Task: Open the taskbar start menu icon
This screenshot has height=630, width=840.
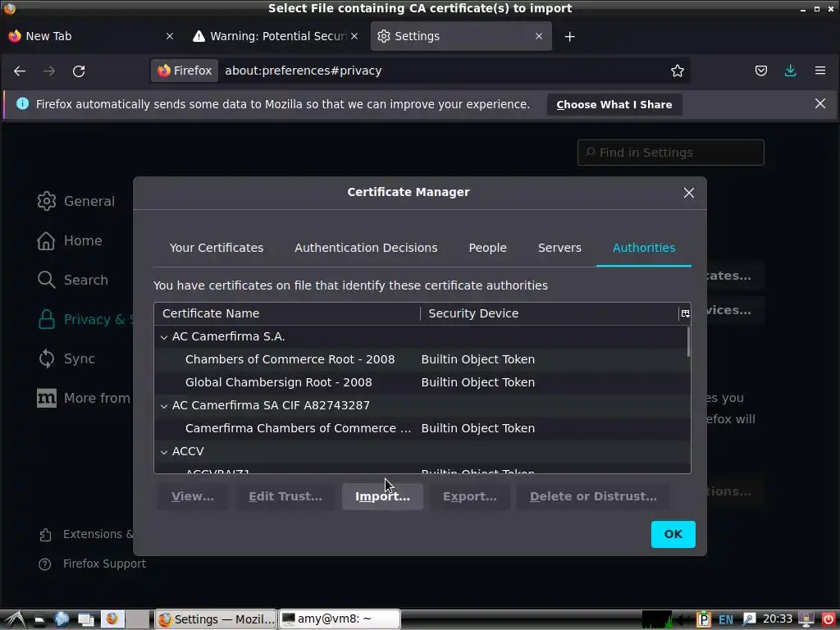Action: pyautogui.click(x=14, y=620)
